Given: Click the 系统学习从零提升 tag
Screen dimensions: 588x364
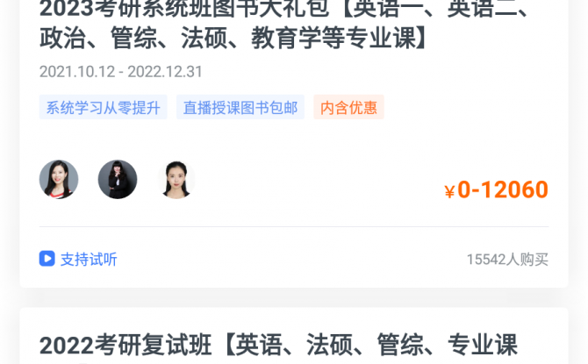Looking at the screenshot, I should pyautogui.click(x=104, y=108).
